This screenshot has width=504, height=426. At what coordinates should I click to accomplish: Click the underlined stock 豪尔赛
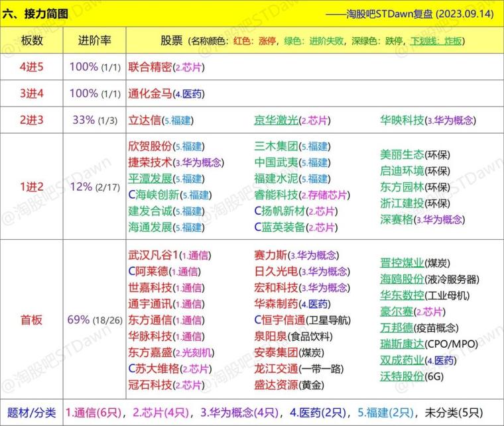[x=397, y=311]
